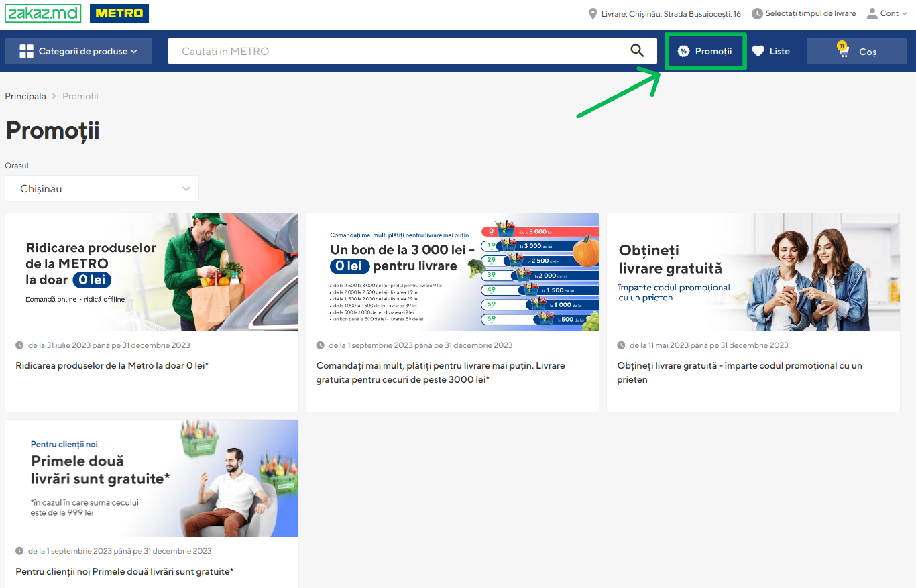916x588 pixels.
Task: Open the Chișinău city dropdown
Action: pyautogui.click(x=102, y=188)
